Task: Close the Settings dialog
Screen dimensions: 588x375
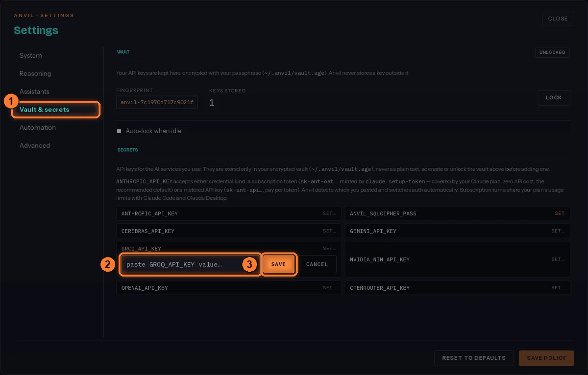Action: tap(558, 19)
